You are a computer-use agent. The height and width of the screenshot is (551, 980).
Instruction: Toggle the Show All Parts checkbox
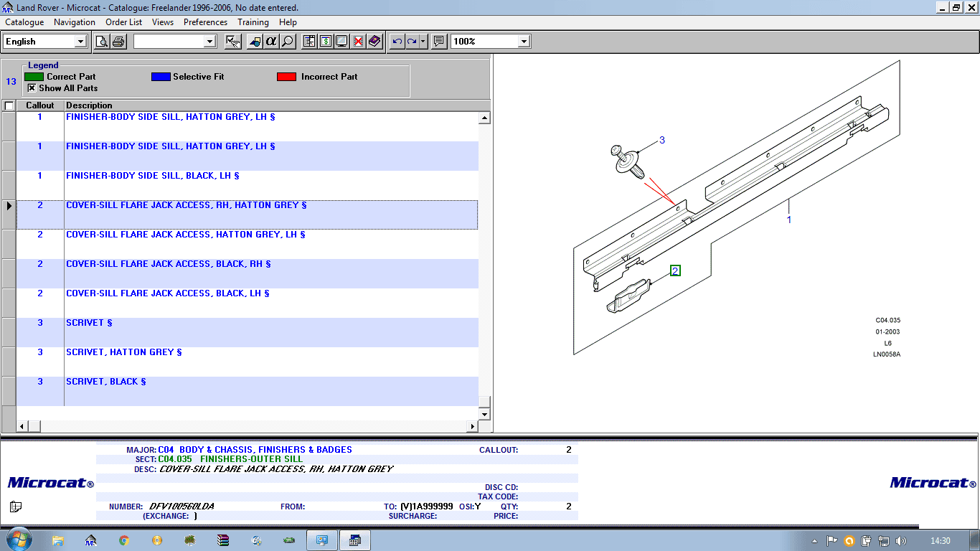(x=32, y=88)
